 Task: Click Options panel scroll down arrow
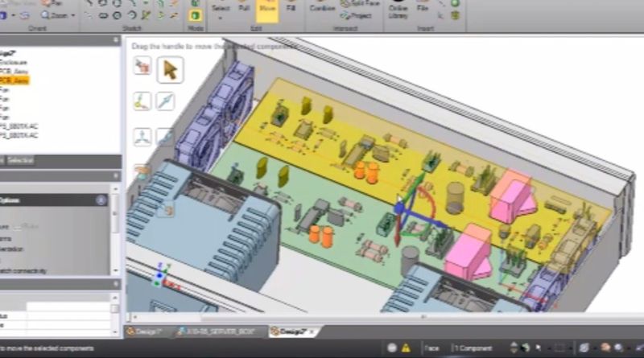pos(115,270)
